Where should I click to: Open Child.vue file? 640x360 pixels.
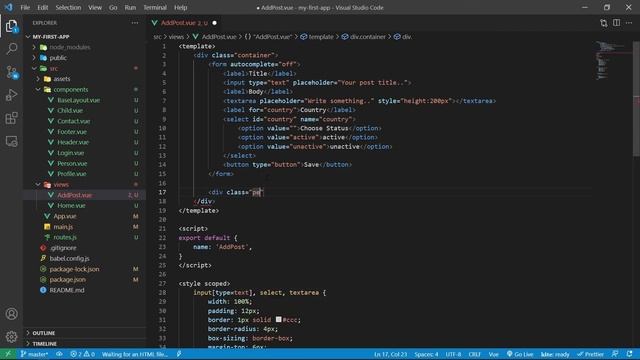click(70, 111)
